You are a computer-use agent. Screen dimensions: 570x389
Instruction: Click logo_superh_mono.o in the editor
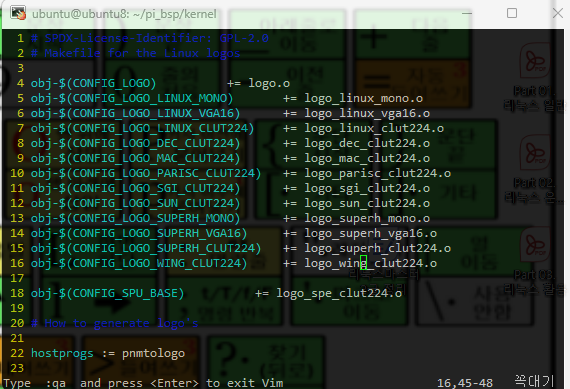[x=367, y=218]
